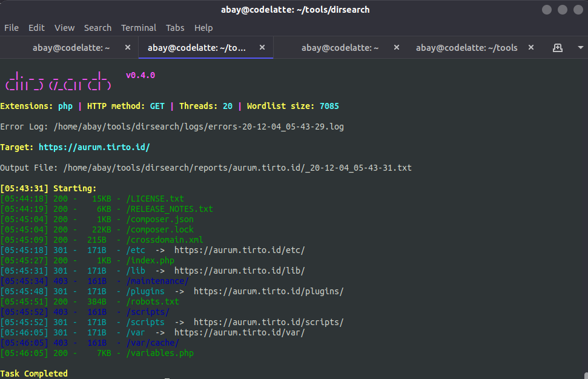The height and width of the screenshot is (379, 588).
Task: Close the active dirsearch tab
Action: click(262, 47)
